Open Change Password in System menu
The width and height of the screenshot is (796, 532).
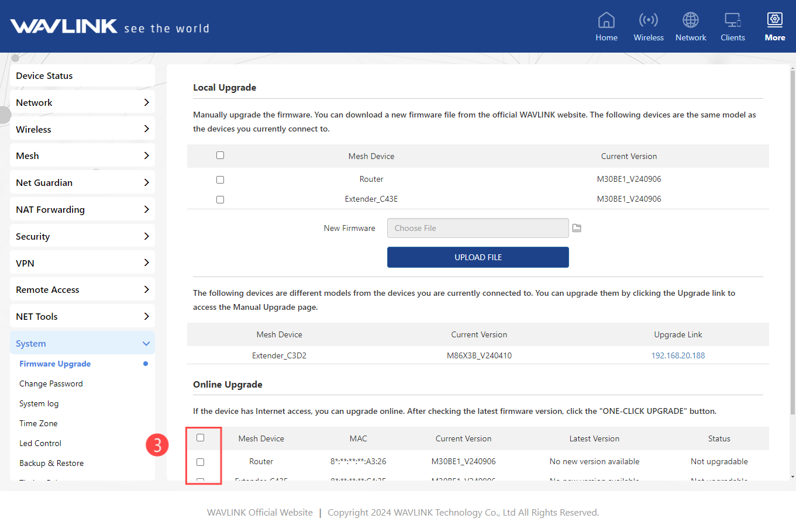pos(51,384)
